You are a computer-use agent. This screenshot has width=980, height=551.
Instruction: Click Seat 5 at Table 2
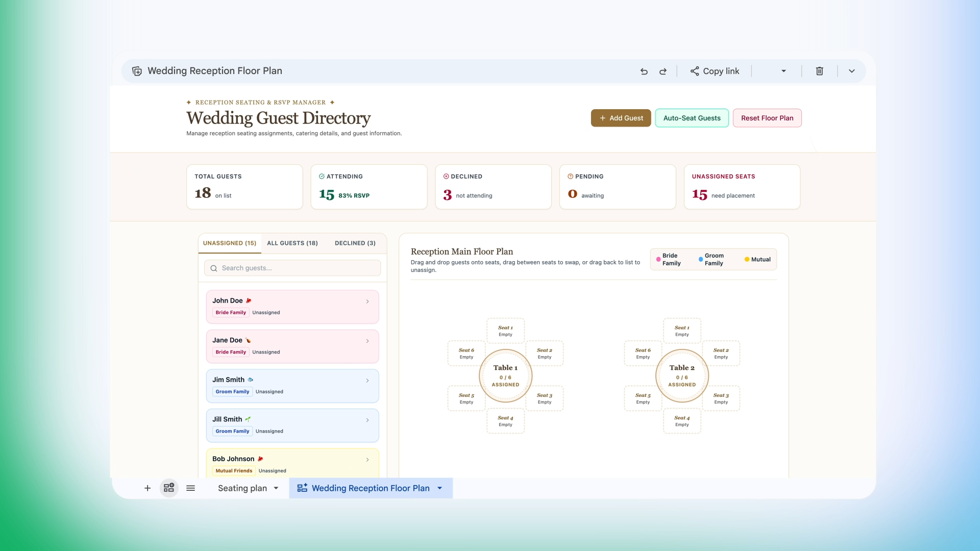click(x=643, y=398)
